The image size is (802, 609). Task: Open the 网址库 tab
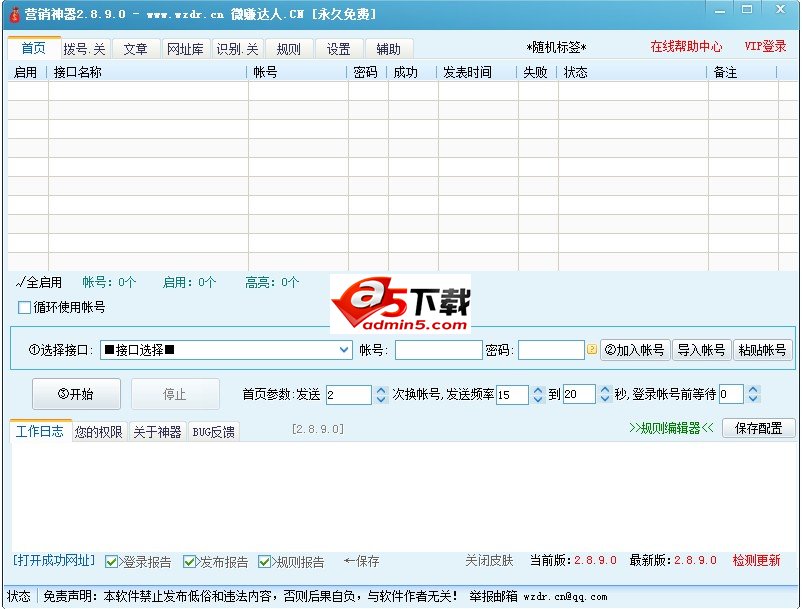pos(185,49)
